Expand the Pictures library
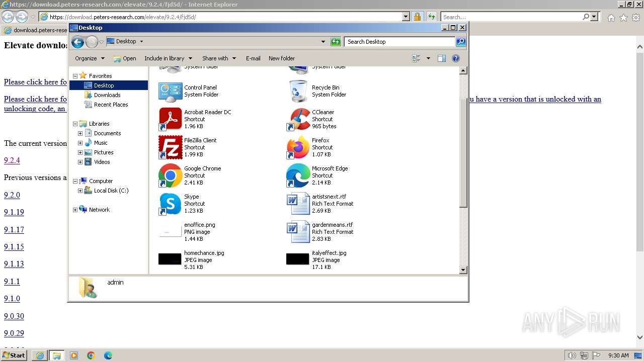This screenshot has height=362, width=644. click(80, 152)
